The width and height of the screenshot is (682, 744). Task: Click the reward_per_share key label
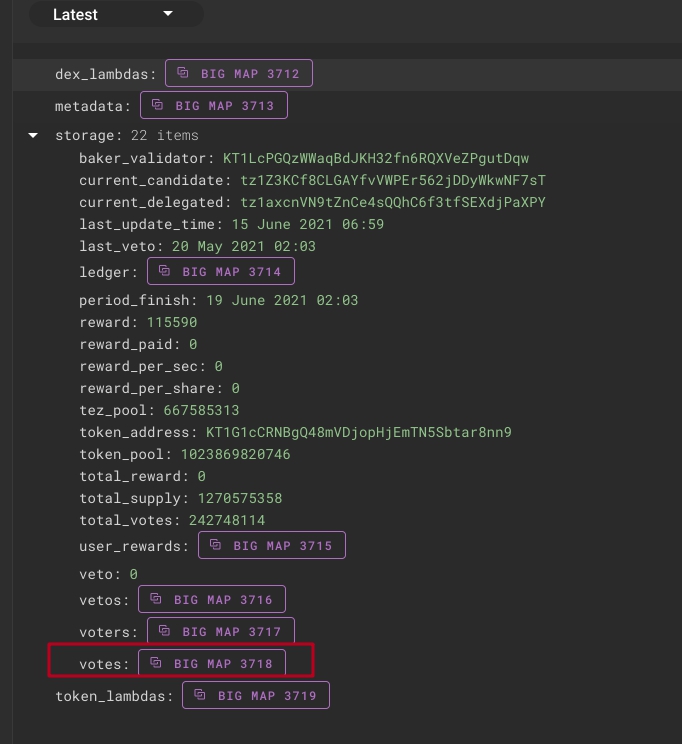click(151, 389)
